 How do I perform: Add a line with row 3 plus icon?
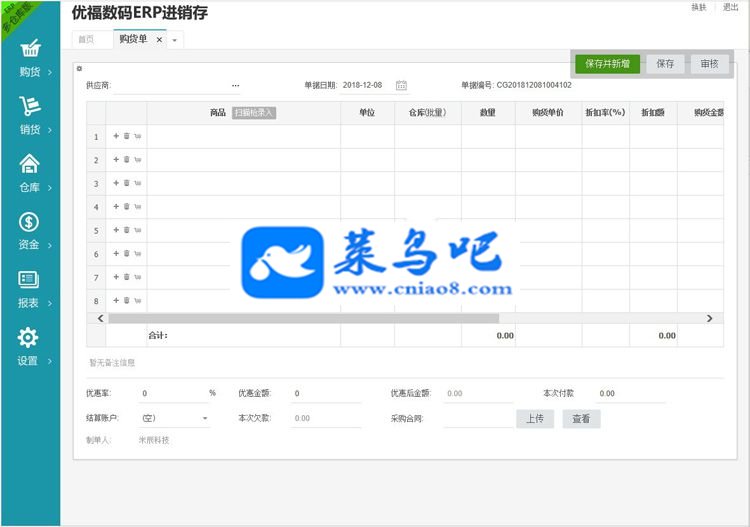(x=116, y=183)
